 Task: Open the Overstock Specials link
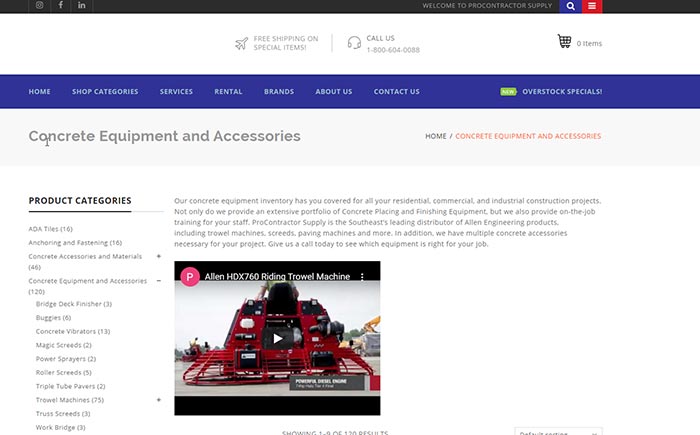coord(562,92)
